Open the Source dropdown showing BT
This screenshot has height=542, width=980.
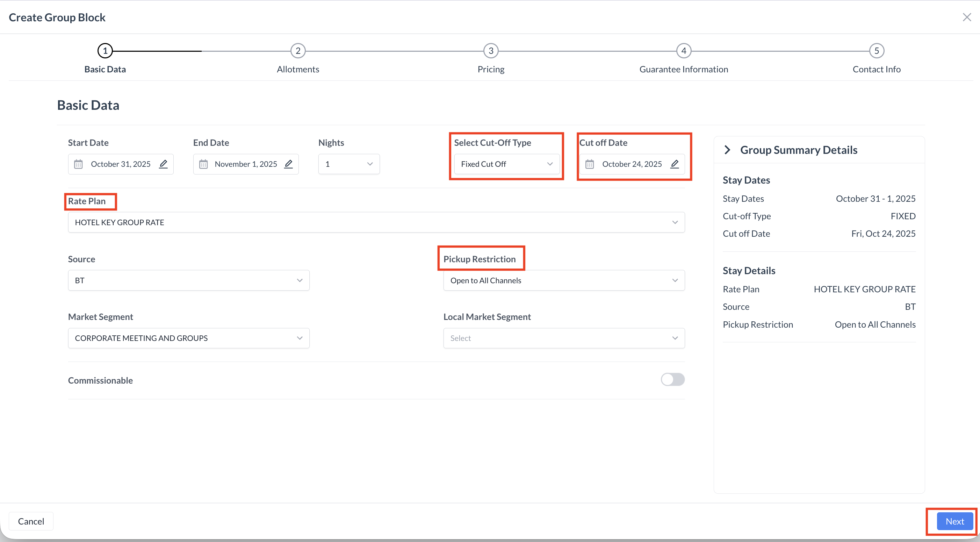tap(188, 280)
